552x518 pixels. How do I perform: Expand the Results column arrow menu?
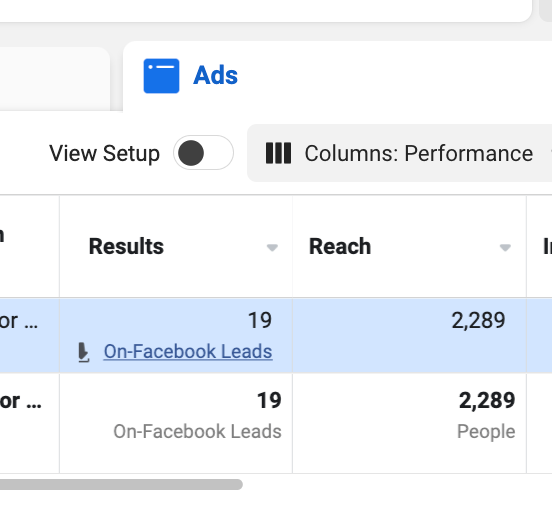(272, 248)
